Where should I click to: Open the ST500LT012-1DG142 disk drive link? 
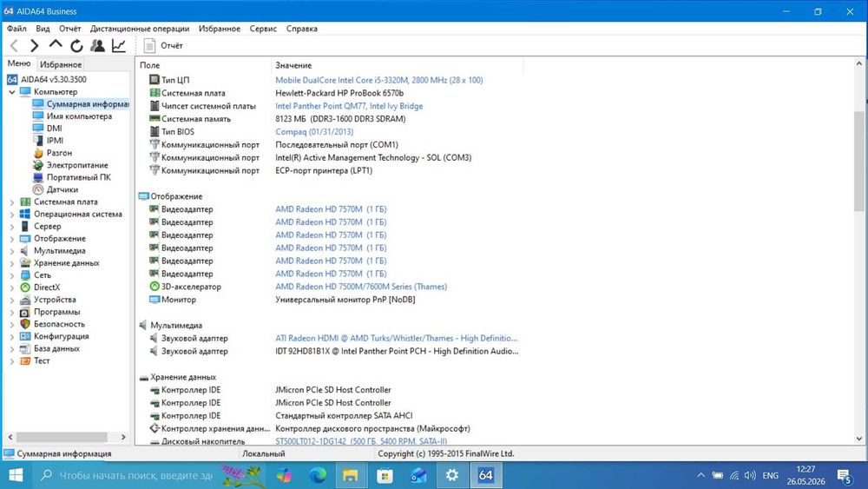361,441
